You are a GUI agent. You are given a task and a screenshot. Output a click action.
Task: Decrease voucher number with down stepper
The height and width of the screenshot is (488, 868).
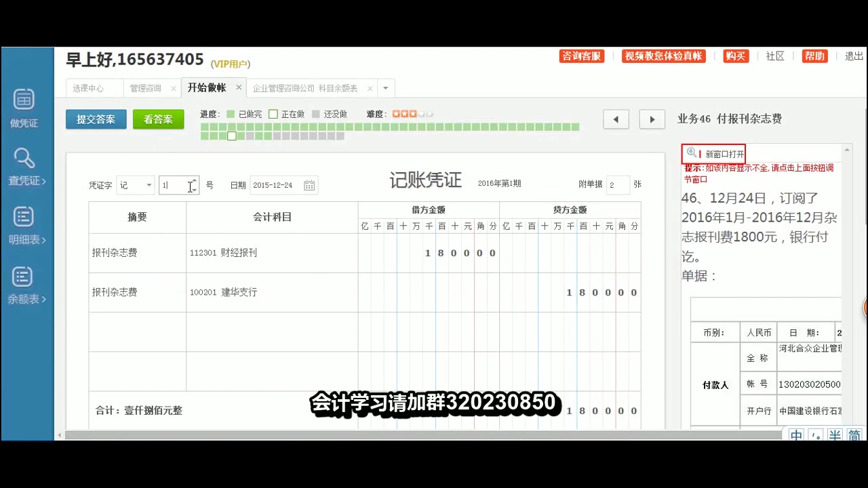point(194,190)
